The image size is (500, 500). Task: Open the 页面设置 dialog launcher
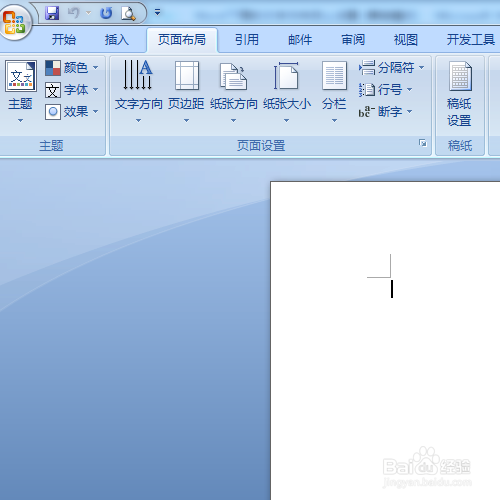(x=423, y=143)
